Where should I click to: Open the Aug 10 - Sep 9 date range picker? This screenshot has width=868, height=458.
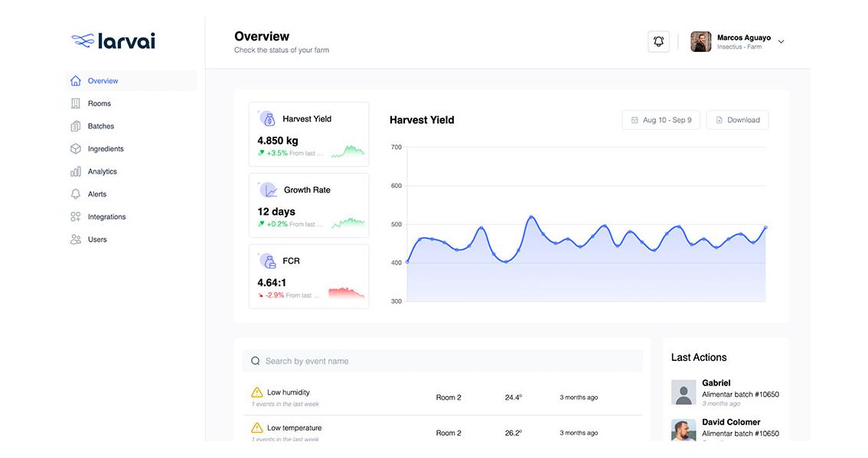[x=661, y=120]
